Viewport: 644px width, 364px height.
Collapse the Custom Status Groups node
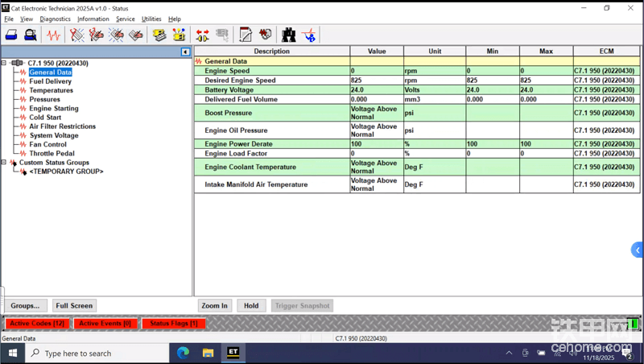coord(4,163)
